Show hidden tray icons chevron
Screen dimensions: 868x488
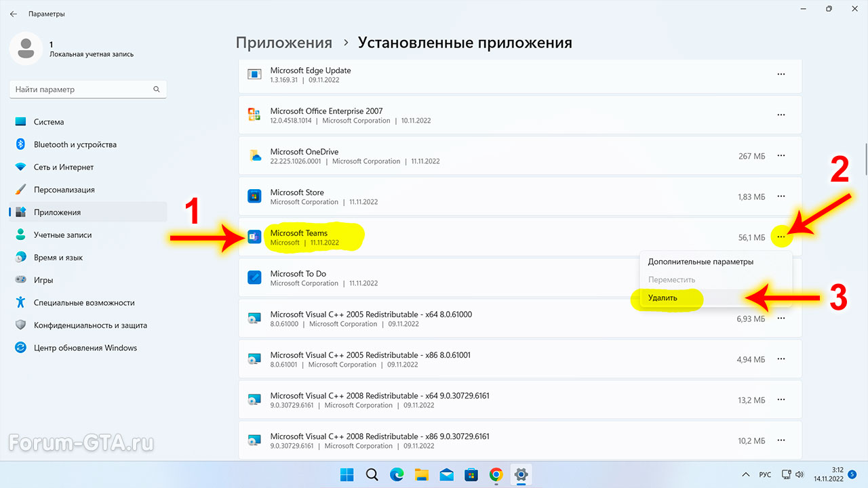click(x=746, y=474)
